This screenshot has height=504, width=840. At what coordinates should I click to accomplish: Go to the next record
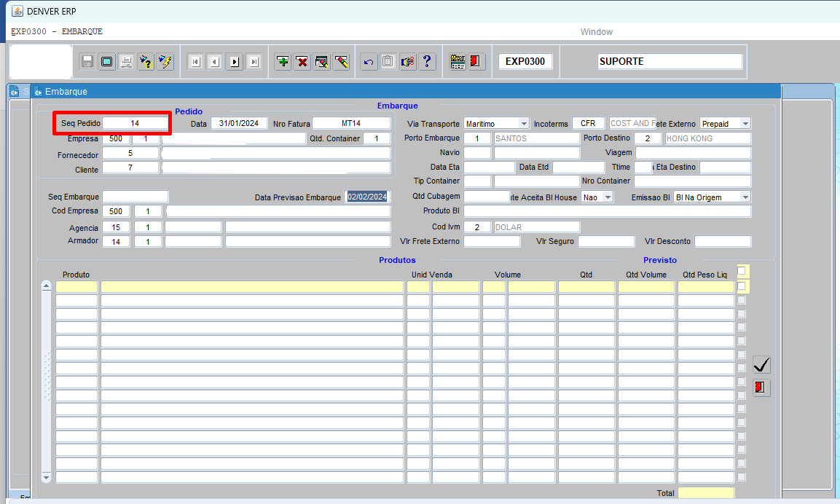point(235,62)
